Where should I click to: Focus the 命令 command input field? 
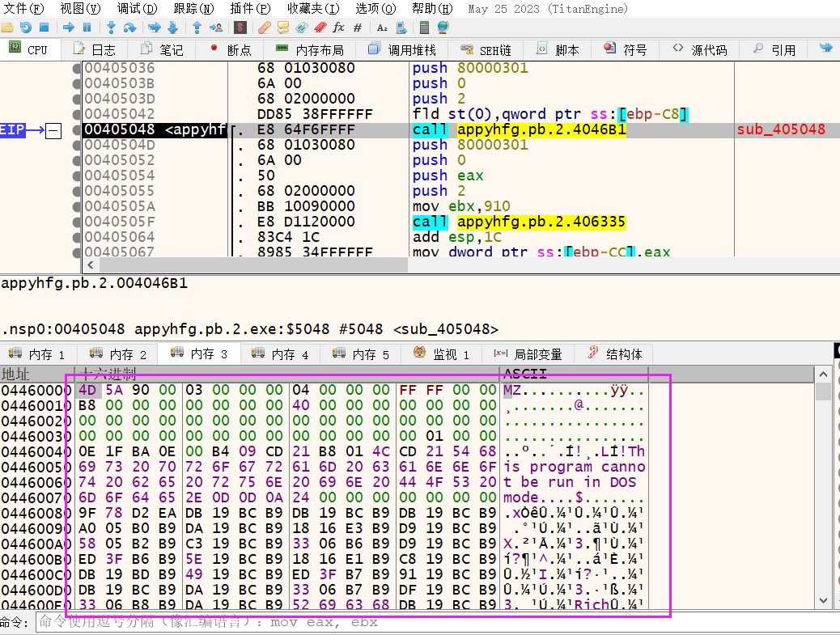tap(438, 623)
